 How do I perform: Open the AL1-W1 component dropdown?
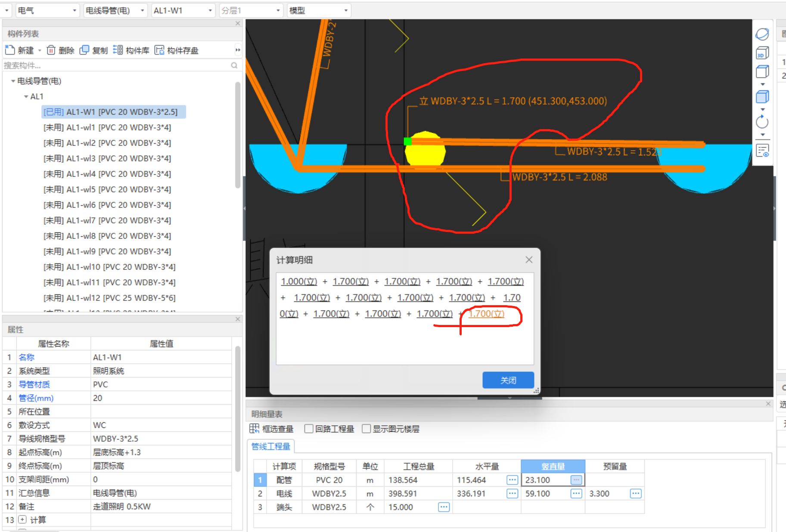click(184, 10)
